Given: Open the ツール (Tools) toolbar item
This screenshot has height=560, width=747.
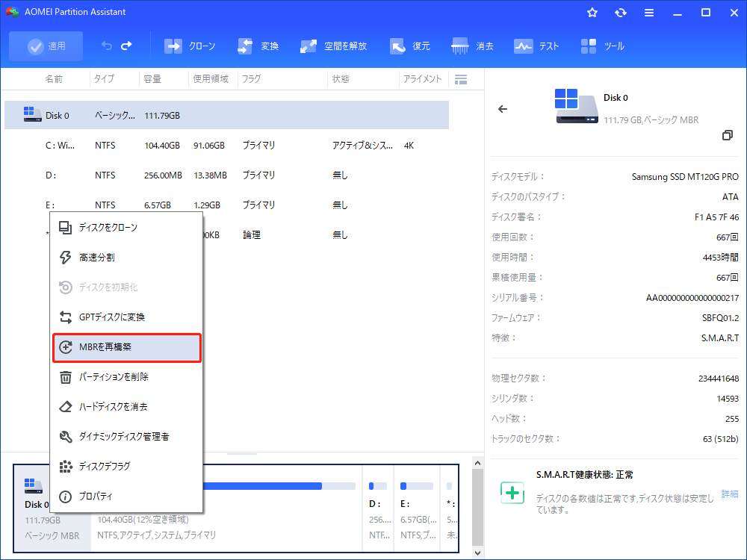Looking at the screenshot, I should click(602, 46).
